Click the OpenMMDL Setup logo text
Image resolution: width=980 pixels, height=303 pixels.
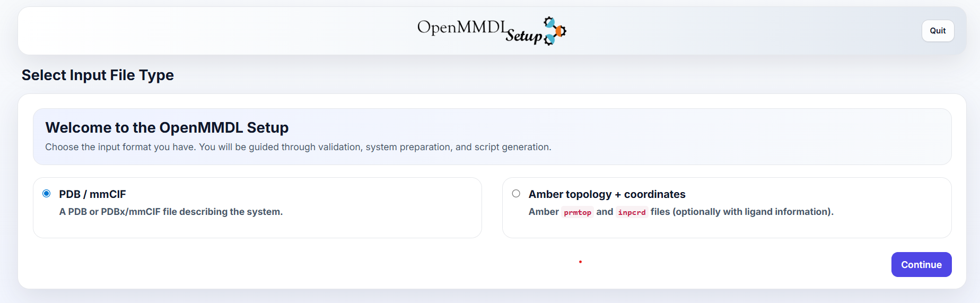pyautogui.click(x=479, y=31)
